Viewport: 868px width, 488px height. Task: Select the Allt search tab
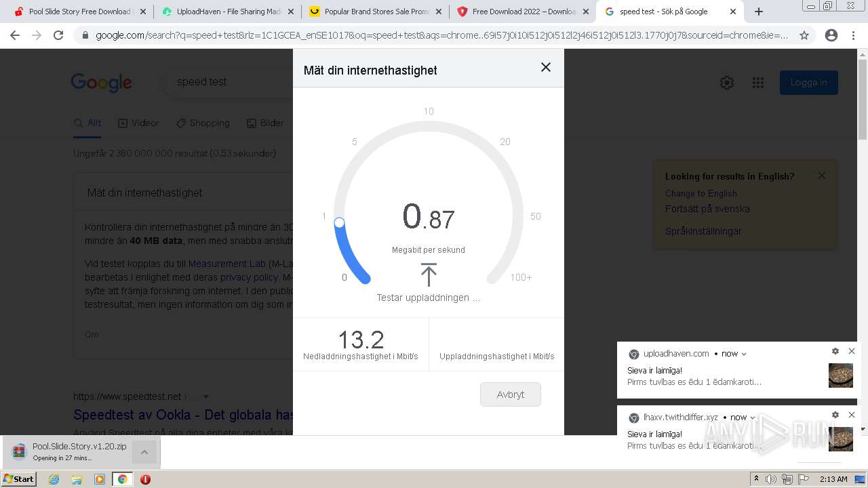(x=87, y=123)
